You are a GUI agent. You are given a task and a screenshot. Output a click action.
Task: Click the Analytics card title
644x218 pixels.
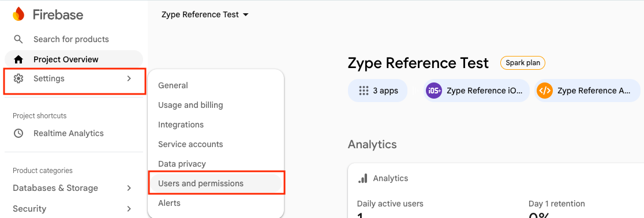391,178
